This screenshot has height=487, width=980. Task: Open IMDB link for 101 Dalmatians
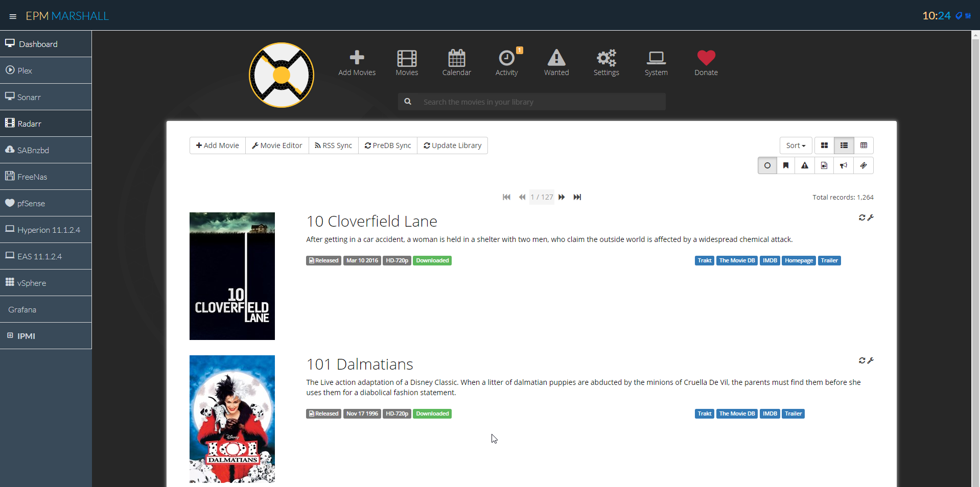(x=769, y=413)
